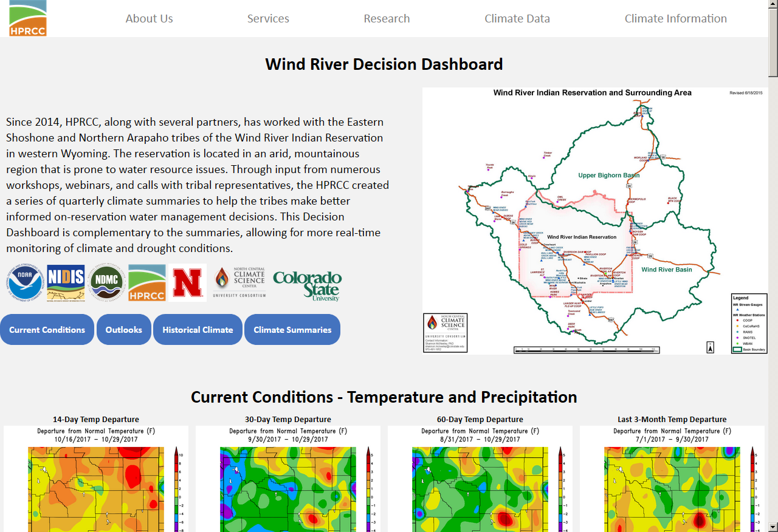Viewport: 778px width, 532px height.
Task: Click the NOAA partner logo
Action: pyautogui.click(x=26, y=283)
